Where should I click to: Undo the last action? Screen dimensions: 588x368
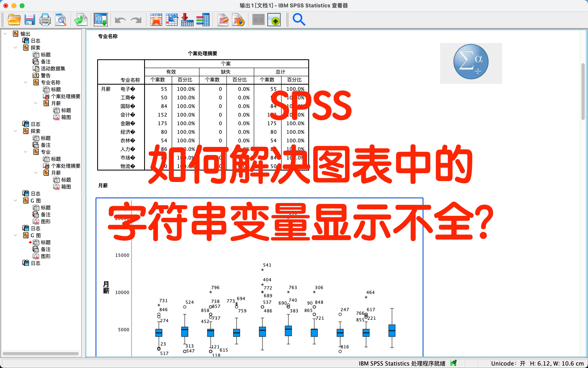(120, 20)
